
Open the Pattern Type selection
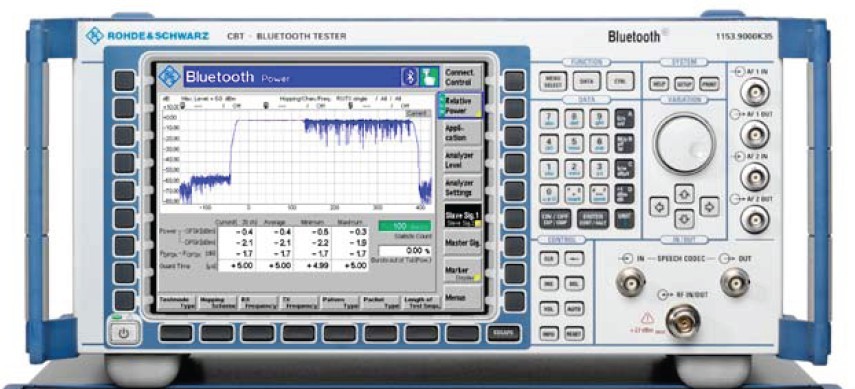(339, 302)
